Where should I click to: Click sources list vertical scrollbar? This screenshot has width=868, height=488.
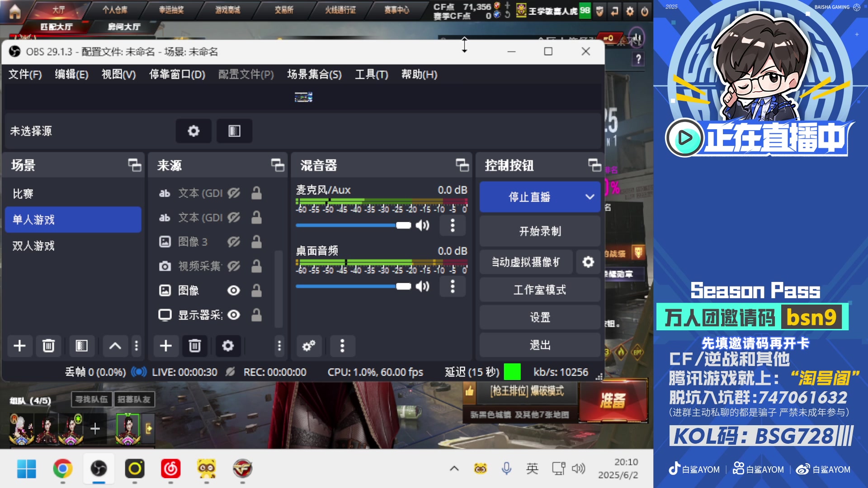click(278, 289)
